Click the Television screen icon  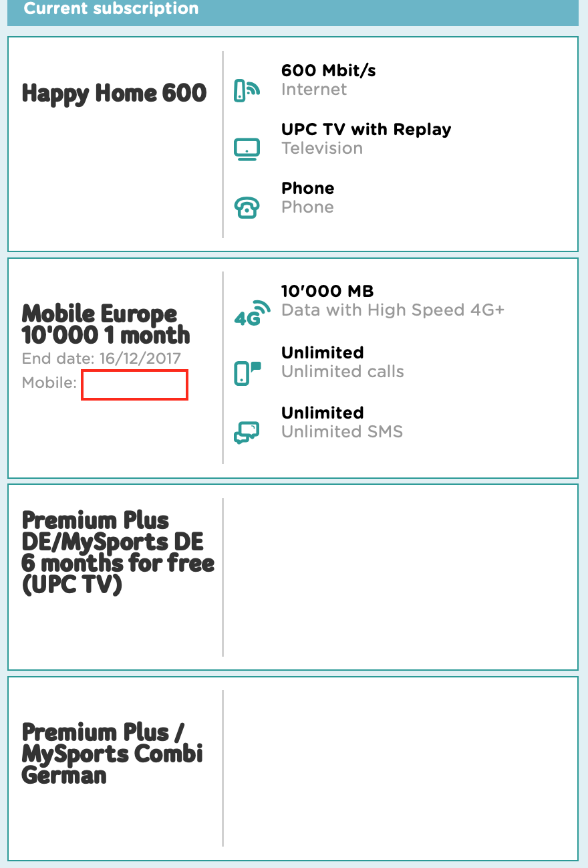coord(246,149)
